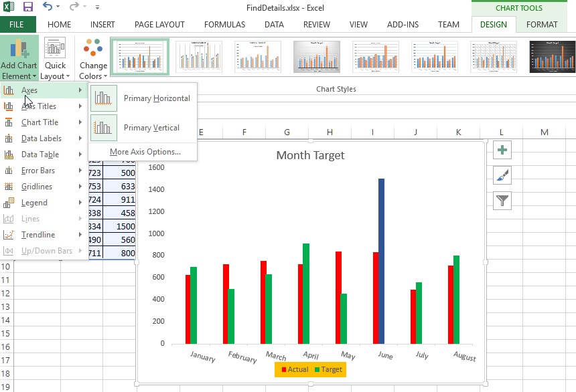Toggle the Primary Vertical axis icon
576x392 pixels.
coord(104,128)
